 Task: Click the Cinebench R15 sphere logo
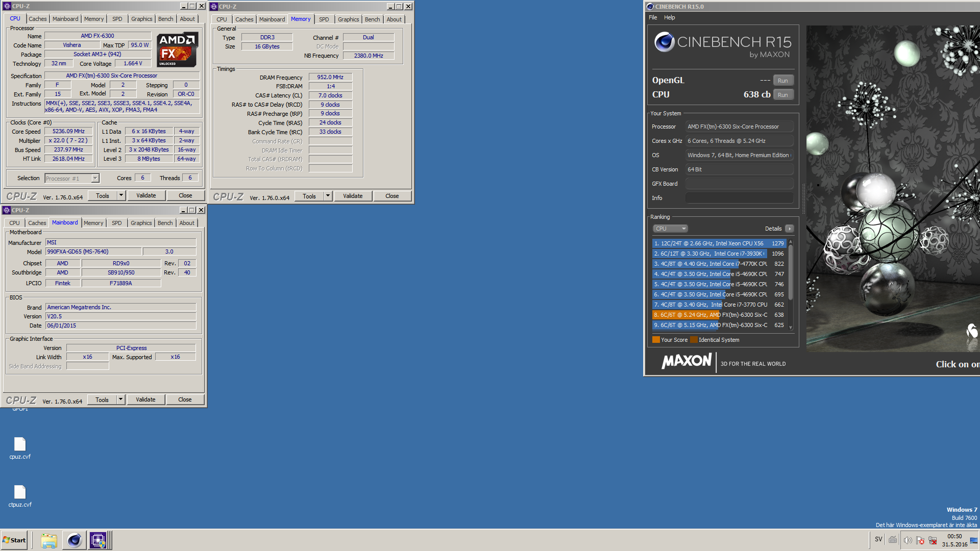[664, 42]
